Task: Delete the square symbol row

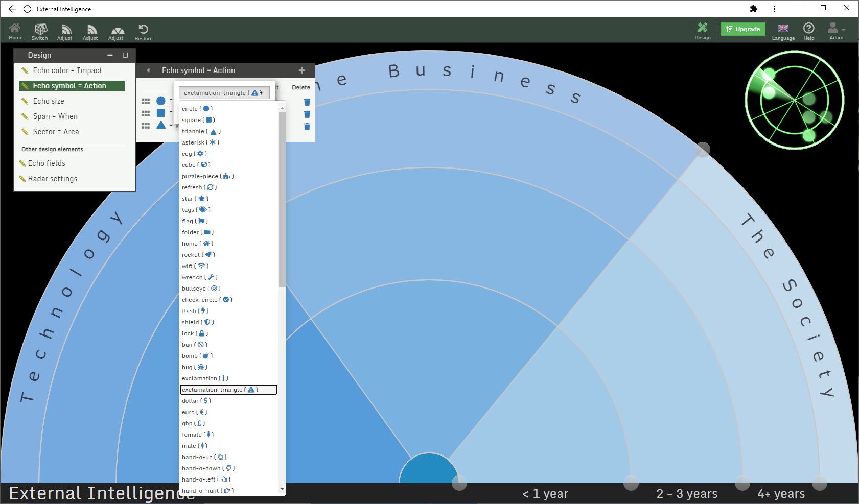Action: pyautogui.click(x=307, y=114)
